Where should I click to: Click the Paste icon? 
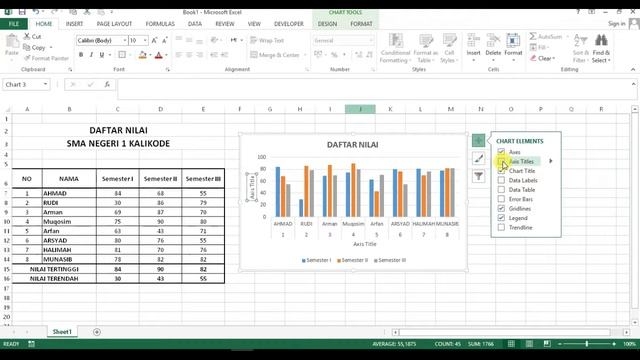coord(12,41)
